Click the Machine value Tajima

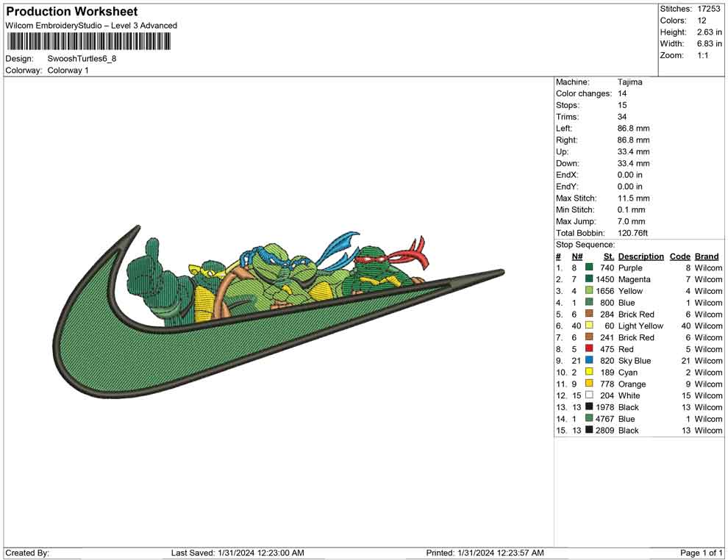pos(630,82)
